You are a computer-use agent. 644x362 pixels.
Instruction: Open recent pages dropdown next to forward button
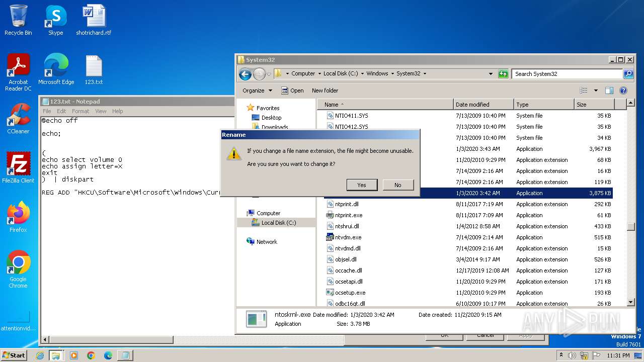269,74
